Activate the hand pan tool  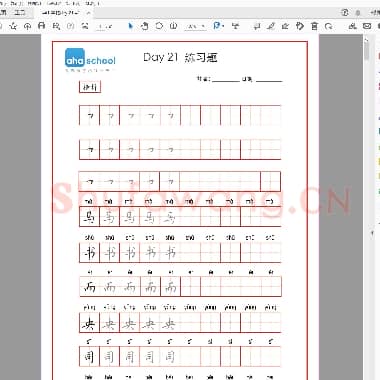tap(145, 26)
